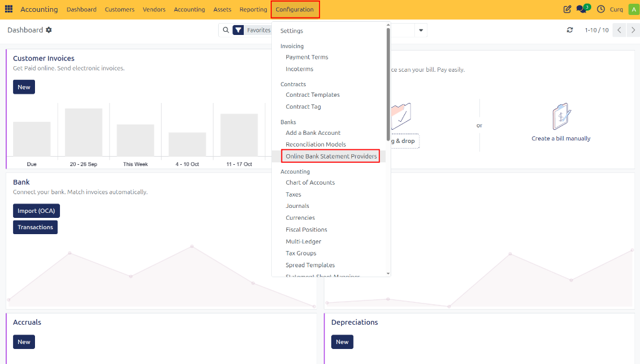Open Contract Tag entry

[x=303, y=106]
